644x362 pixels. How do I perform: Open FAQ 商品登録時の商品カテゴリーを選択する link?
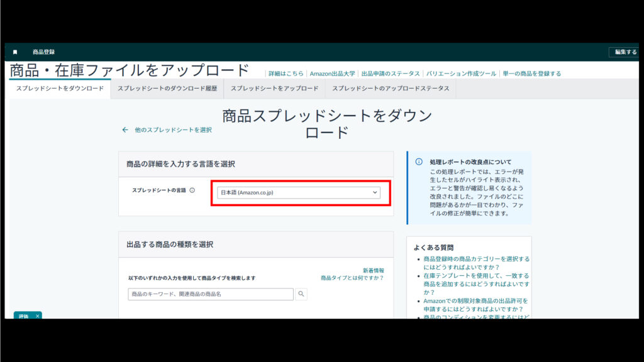click(x=477, y=263)
